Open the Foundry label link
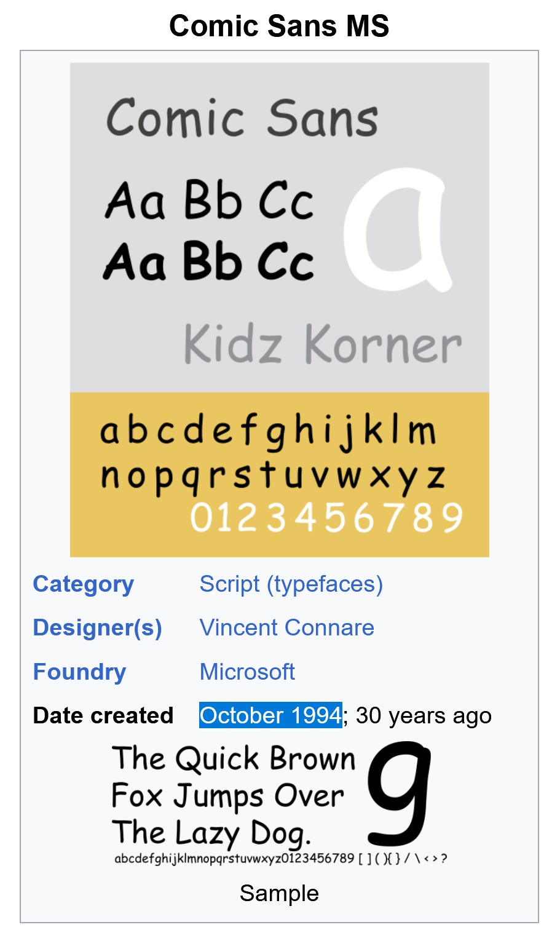Image resolution: width=560 pixels, height=946 pixels. click(79, 672)
